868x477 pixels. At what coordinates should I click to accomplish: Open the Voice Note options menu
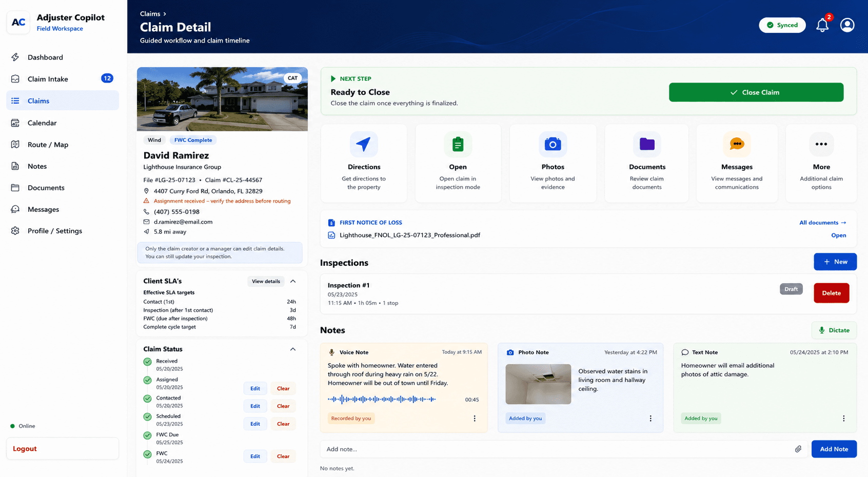(475, 419)
